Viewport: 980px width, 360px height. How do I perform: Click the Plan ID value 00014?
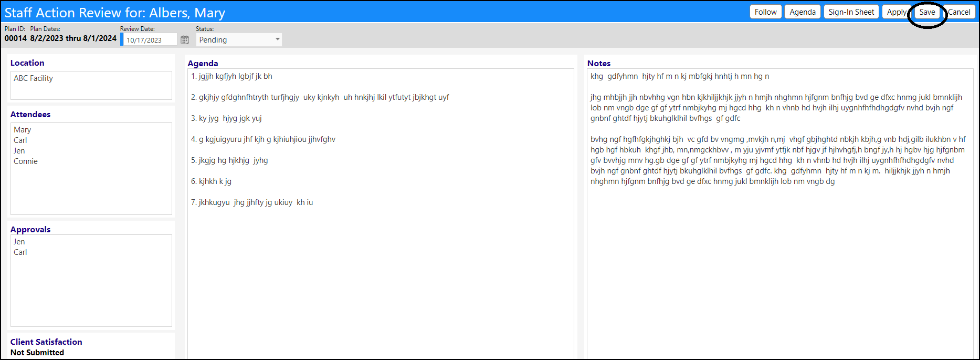tap(16, 38)
